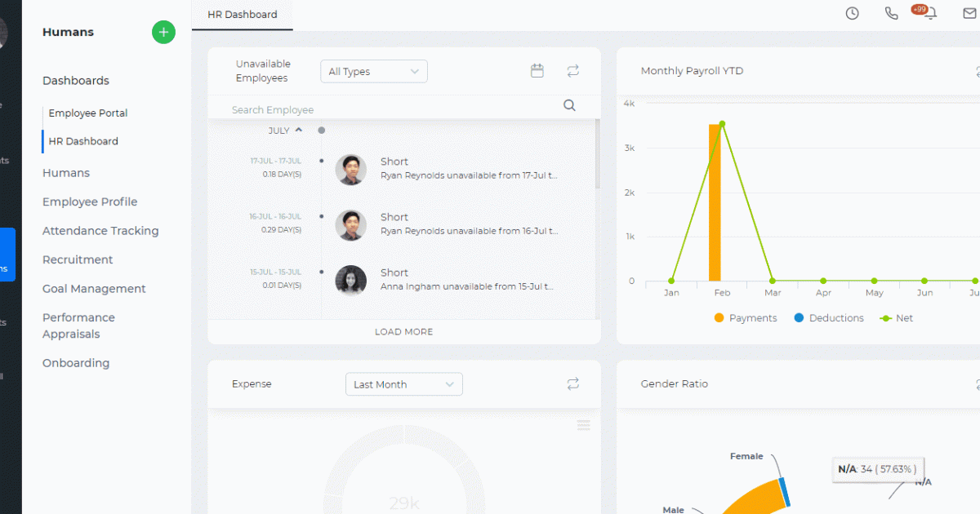The image size is (980, 514).
Task: Click the '16-JUL - 16-JUL' date range
Action: click(275, 217)
